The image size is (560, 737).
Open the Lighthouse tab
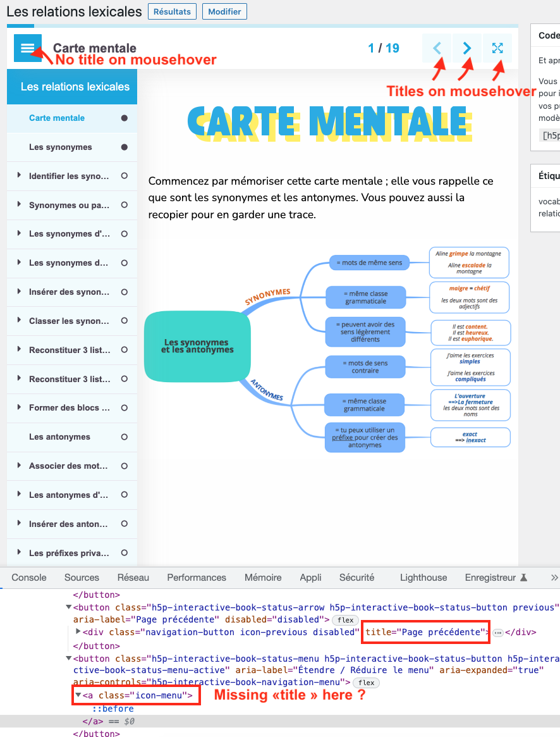click(423, 578)
